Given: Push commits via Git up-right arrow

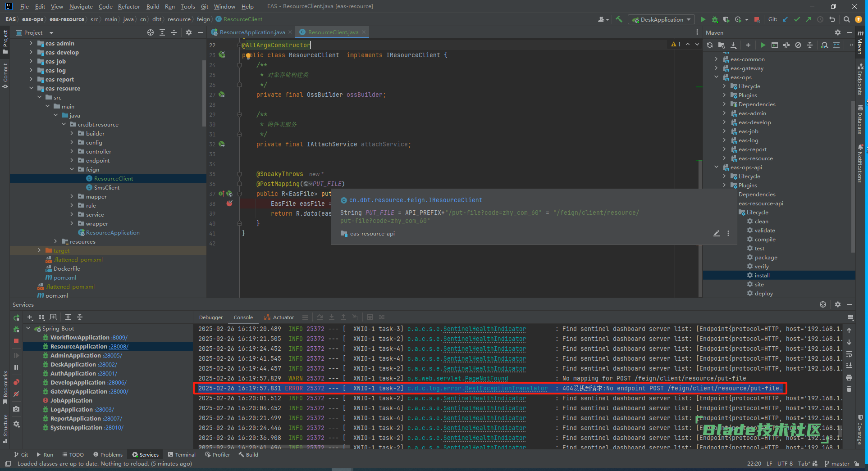Looking at the screenshot, I should point(809,19).
